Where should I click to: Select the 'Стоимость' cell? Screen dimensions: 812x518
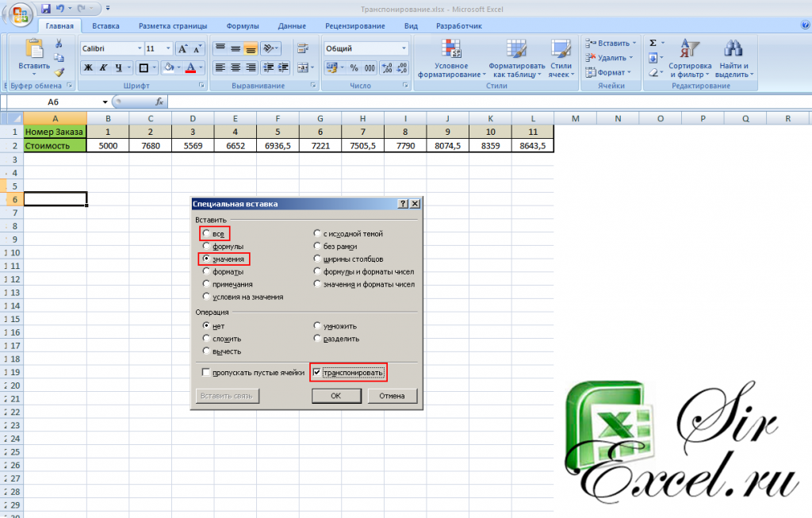(x=55, y=145)
